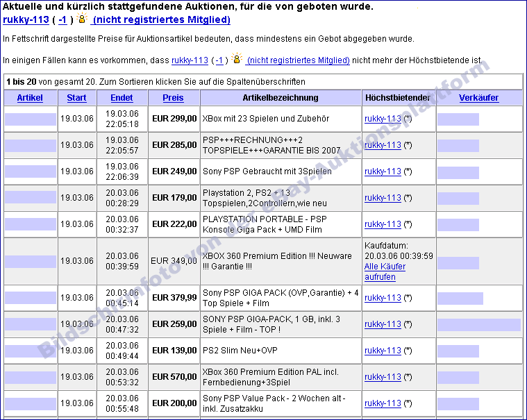Click end time '20.03.06 00:28:29'

click(122, 198)
